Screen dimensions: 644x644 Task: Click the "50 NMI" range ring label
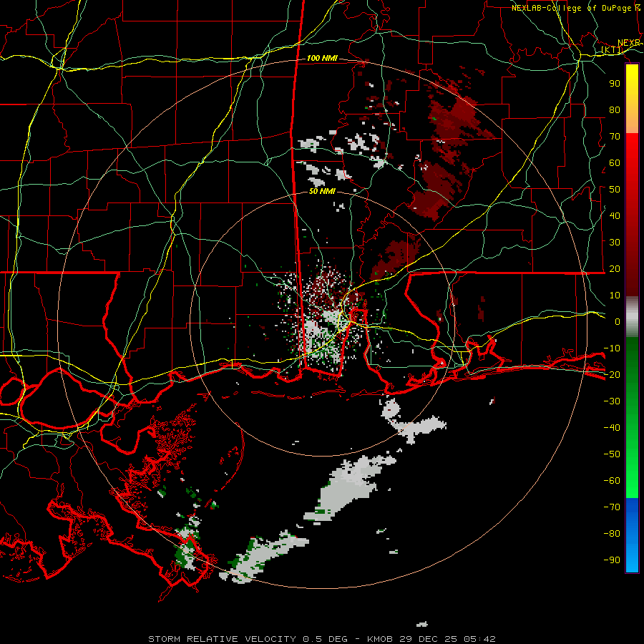click(x=322, y=191)
